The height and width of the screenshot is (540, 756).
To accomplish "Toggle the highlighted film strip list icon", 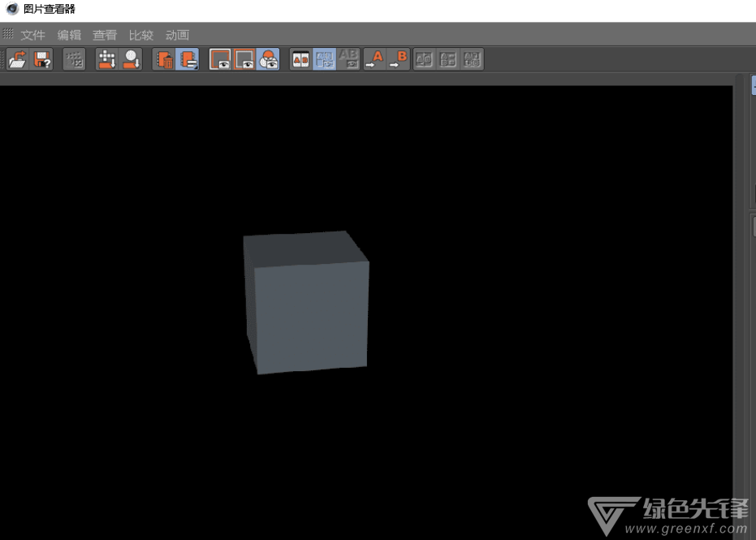I will pos(188,59).
